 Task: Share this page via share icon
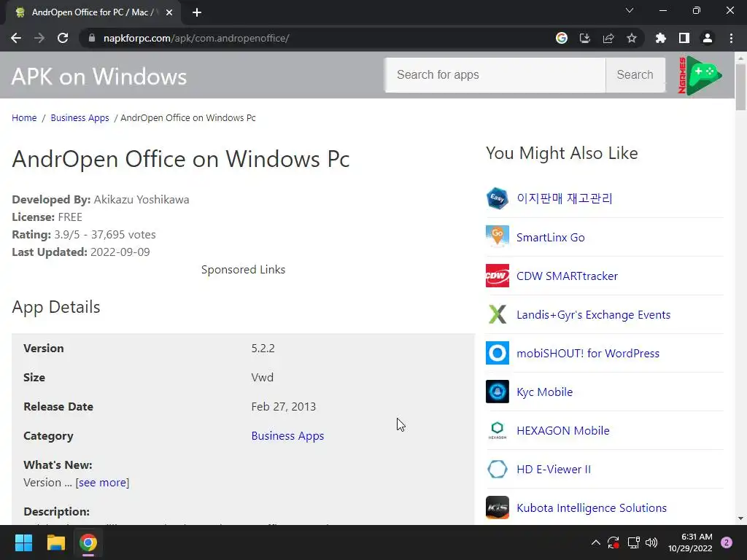click(608, 38)
